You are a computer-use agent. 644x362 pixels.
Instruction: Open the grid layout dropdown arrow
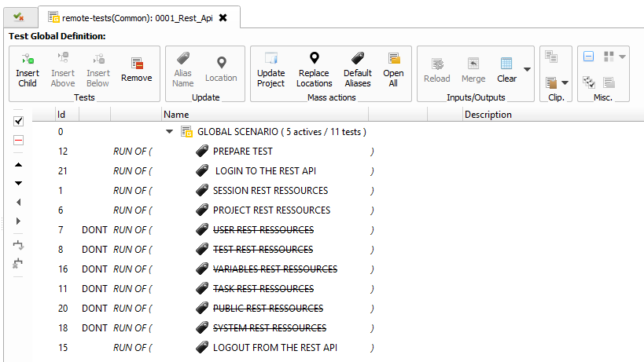622,57
